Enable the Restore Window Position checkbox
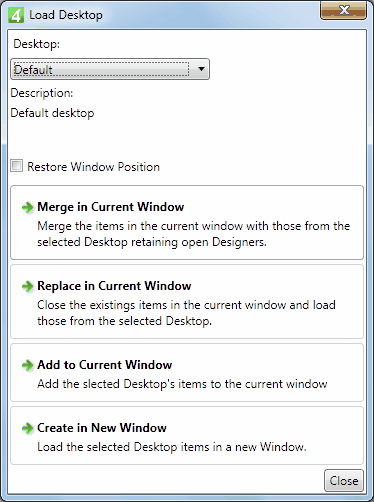This screenshot has height=502, width=374. point(17,166)
